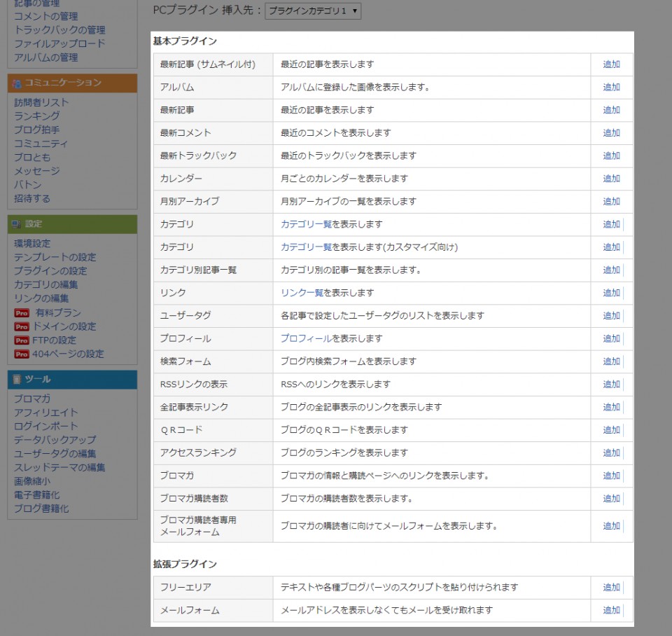Click the ブロマガ購読者専用 メールフォーム name cell
Viewport: 672px width, 636px height.
tap(213, 526)
